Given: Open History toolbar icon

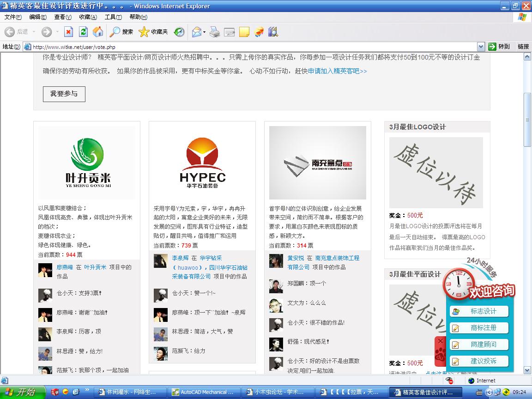Looking at the screenshot, I should [x=179, y=32].
